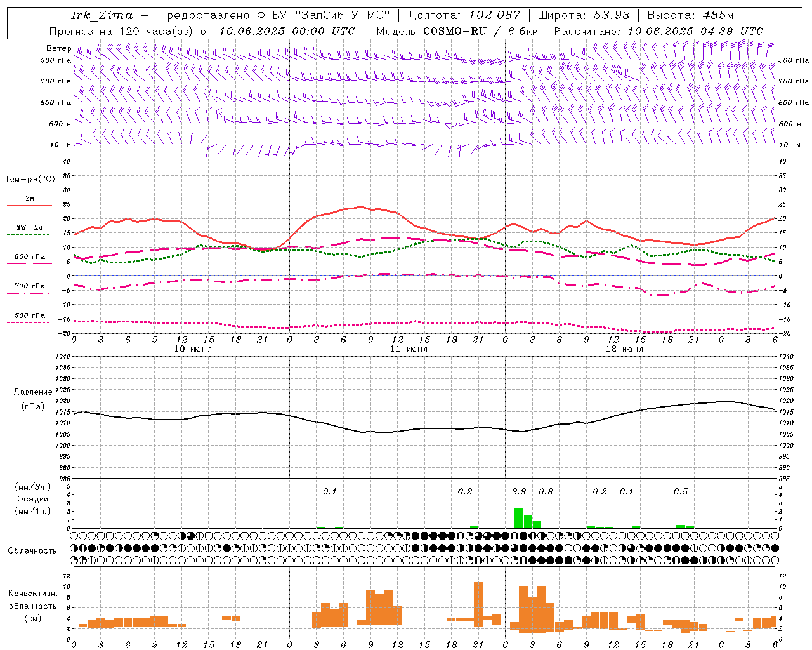This screenshot has height=650, width=812.
Task: Click the Давление panel label
Action: [33, 392]
